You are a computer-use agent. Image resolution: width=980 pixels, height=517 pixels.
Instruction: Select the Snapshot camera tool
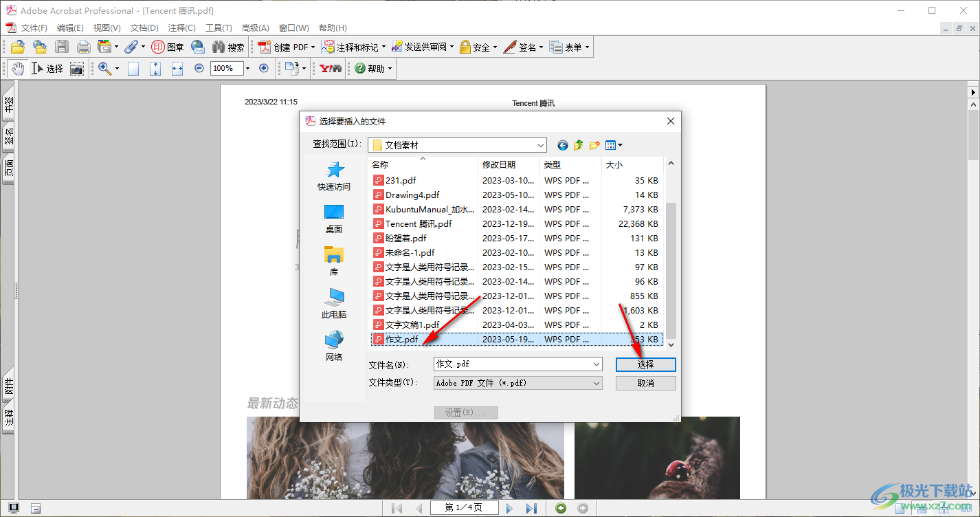pyautogui.click(x=76, y=68)
